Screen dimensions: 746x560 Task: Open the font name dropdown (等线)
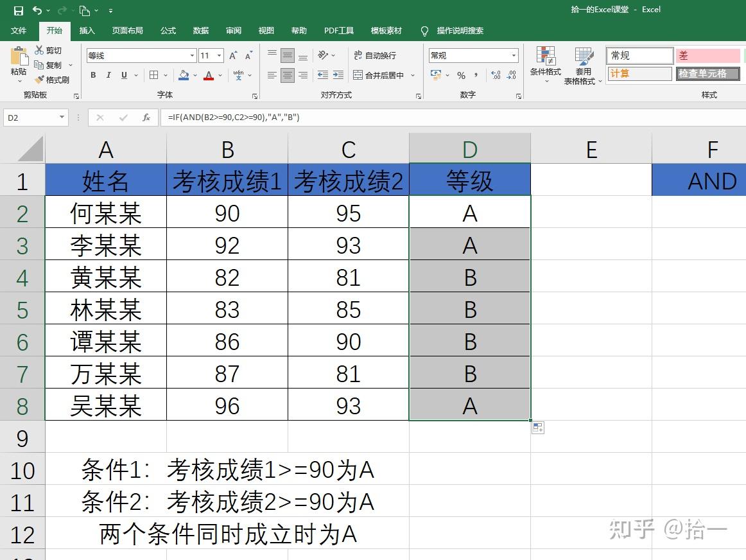[192, 56]
